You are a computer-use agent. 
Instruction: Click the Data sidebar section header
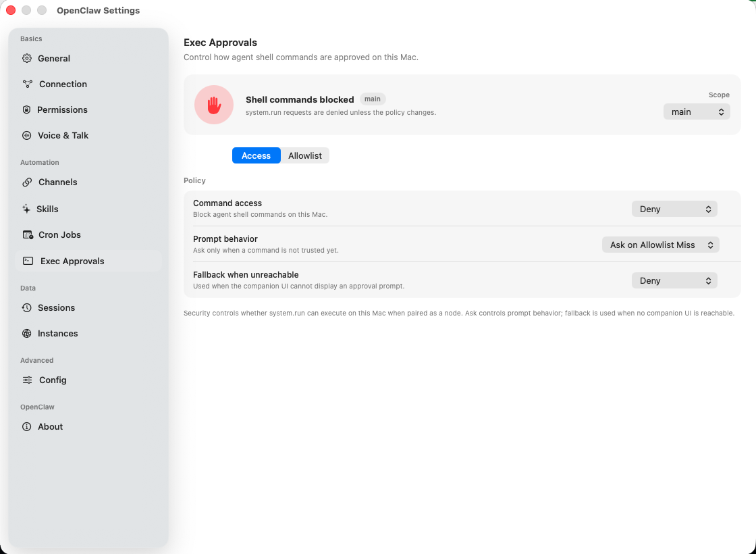pyautogui.click(x=28, y=288)
